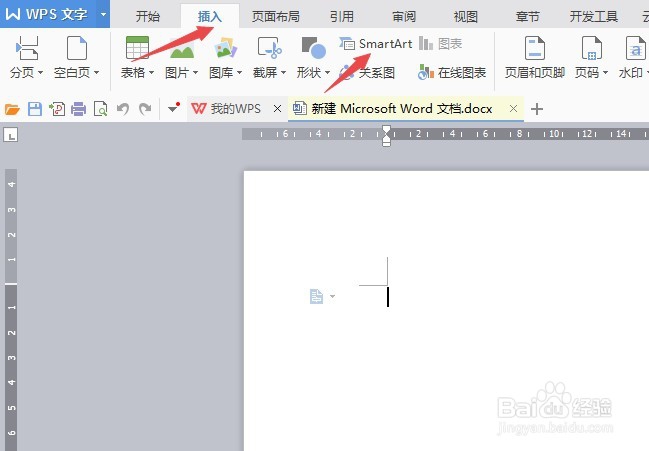The height and width of the screenshot is (451, 649).
Task: Insert a SmartArt graphic
Action: [x=376, y=43]
